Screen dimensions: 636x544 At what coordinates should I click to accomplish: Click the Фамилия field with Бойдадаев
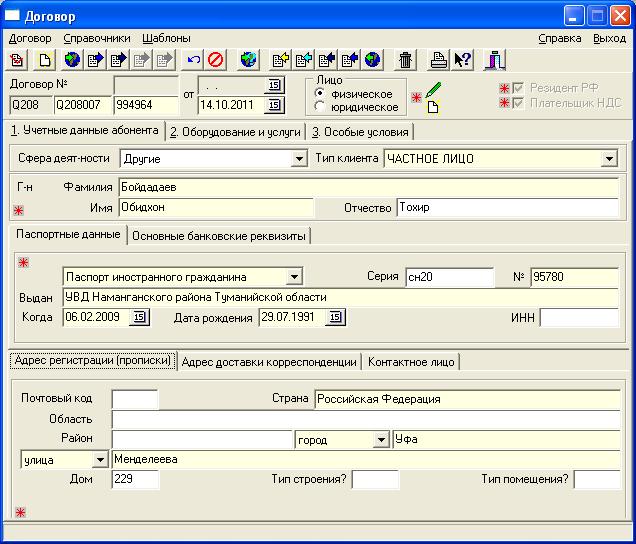[x=369, y=187]
